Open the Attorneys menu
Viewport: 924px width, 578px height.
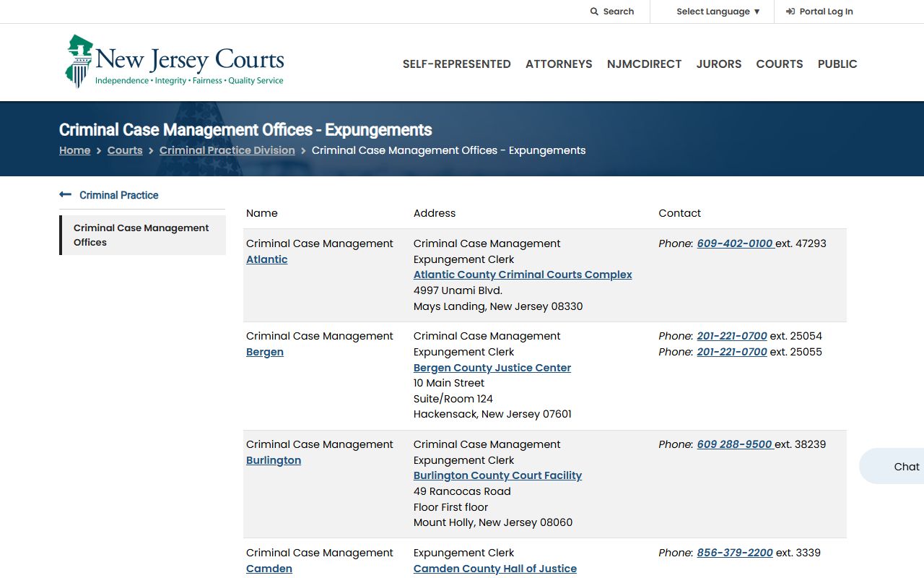click(559, 64)
